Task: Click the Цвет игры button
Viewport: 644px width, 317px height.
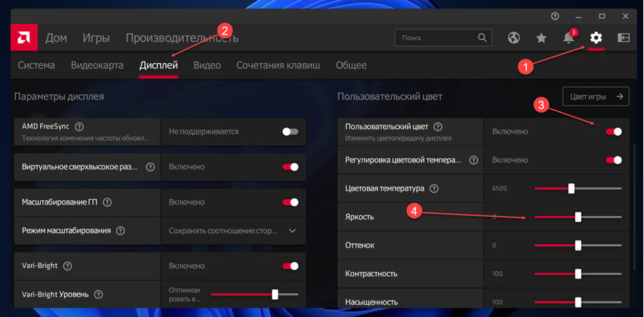Action: click(x=595, y=97)
